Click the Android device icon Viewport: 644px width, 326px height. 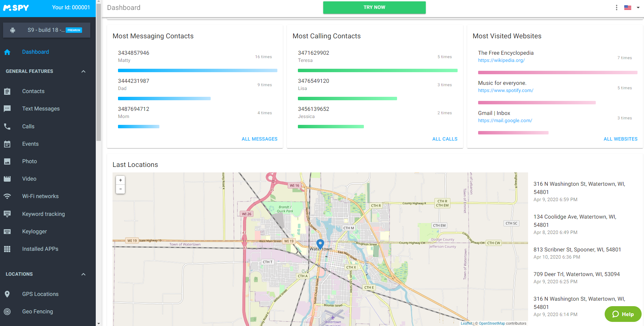[13, 30]
